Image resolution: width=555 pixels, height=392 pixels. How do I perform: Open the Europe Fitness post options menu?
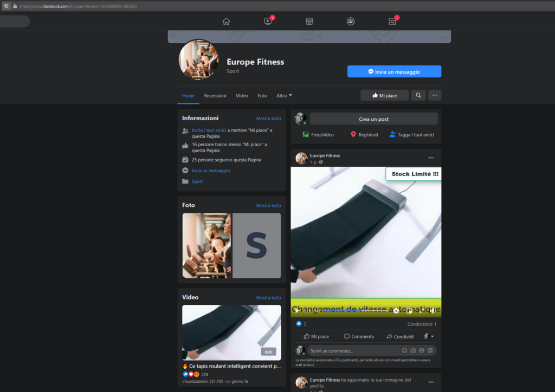tap(431, 158)
